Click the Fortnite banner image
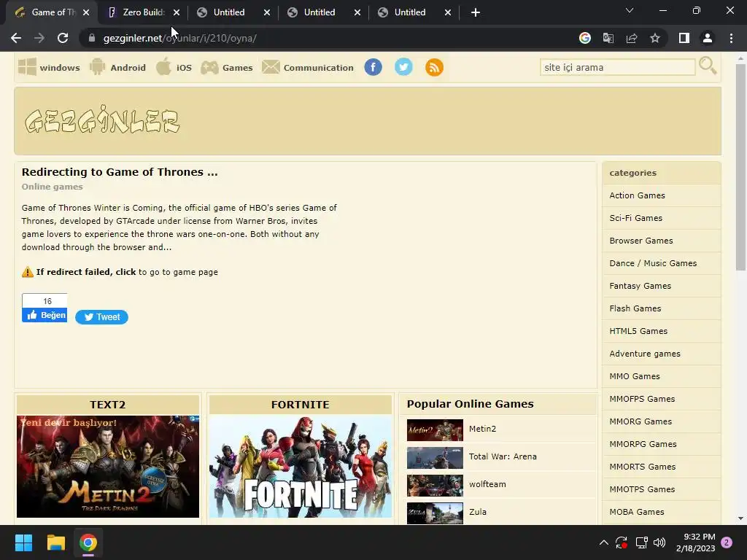The image size is (747, 560). point(300,466)
